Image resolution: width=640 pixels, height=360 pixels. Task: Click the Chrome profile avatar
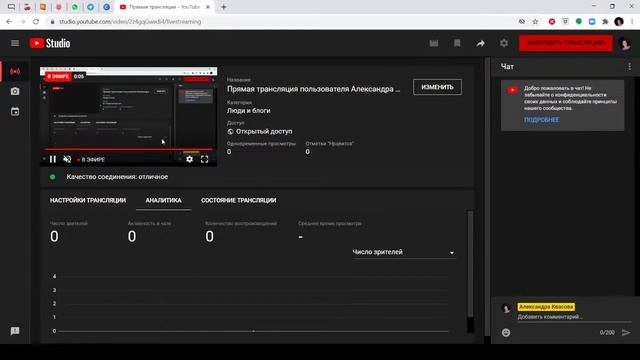point(619,22)
